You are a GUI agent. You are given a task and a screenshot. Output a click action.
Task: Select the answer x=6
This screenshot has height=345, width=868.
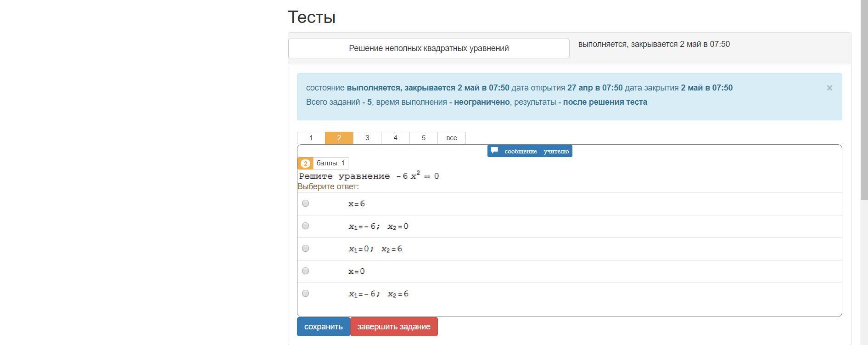coord(306,204)
